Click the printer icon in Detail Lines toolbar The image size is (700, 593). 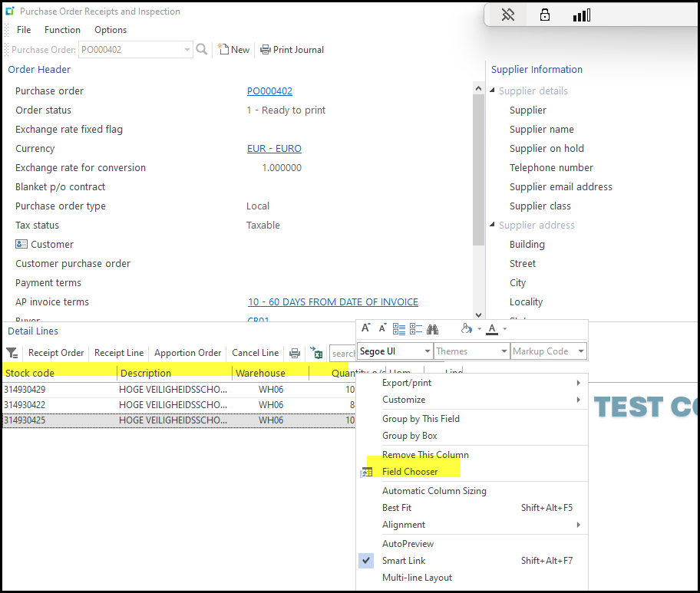click(x=294, y=353)
